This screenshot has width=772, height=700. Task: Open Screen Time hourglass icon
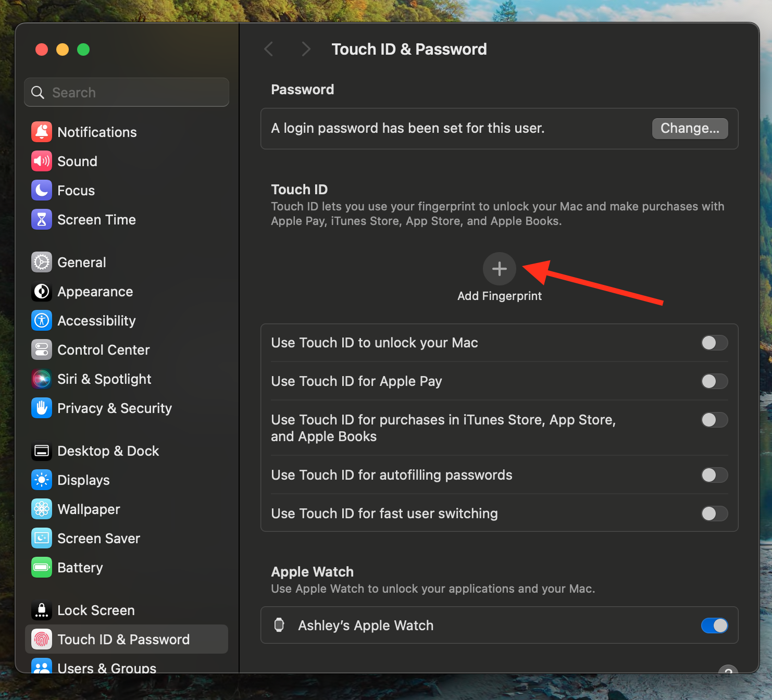coord(42,220)
